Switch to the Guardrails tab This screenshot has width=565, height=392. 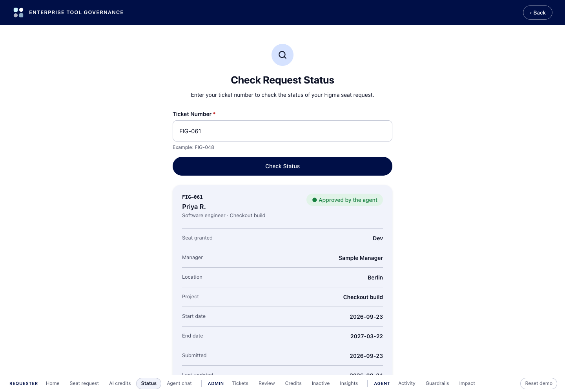[437, 383]
